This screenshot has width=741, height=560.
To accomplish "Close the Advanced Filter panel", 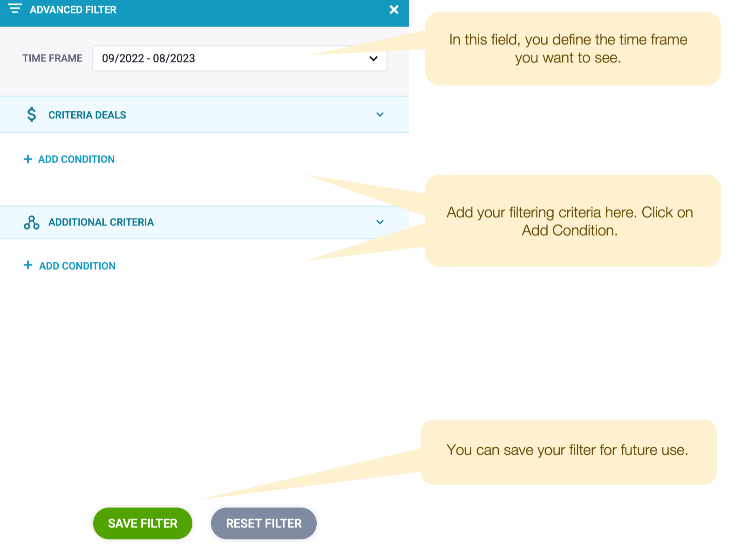I will [x=394, y=10].
